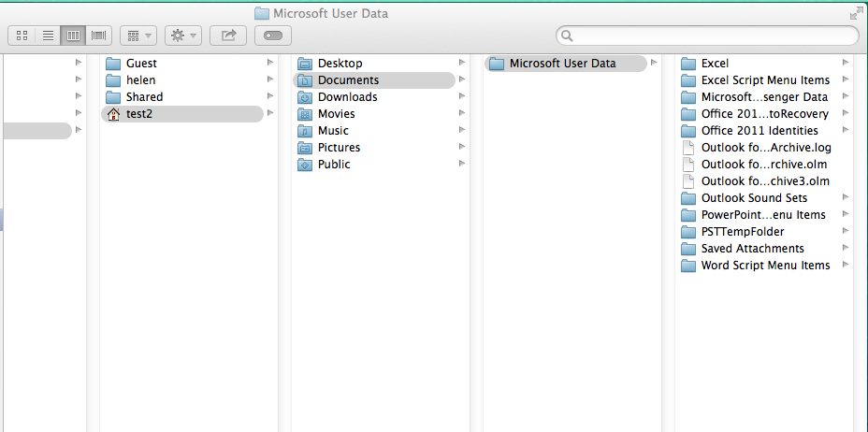Select the Outlook rchive.olm file icon
The height and width of the screenshot is (432, 868).
click(x=688, y=165)
